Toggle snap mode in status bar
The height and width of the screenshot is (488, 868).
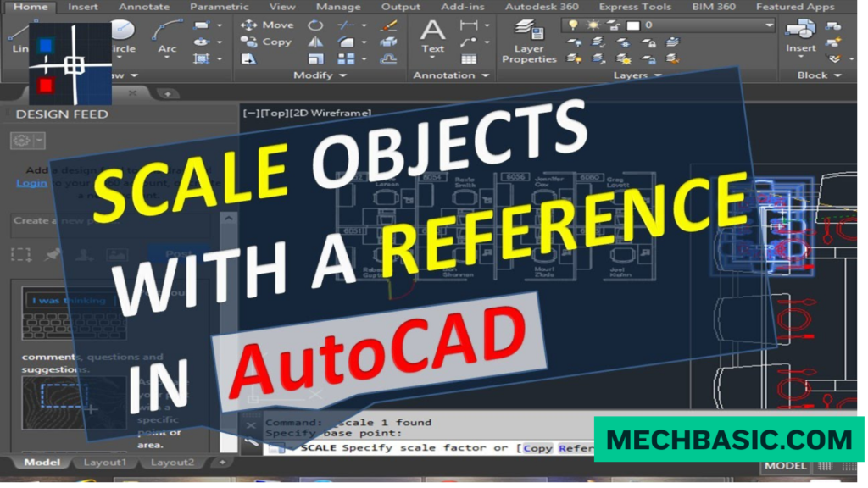click(x=849, y=466)
